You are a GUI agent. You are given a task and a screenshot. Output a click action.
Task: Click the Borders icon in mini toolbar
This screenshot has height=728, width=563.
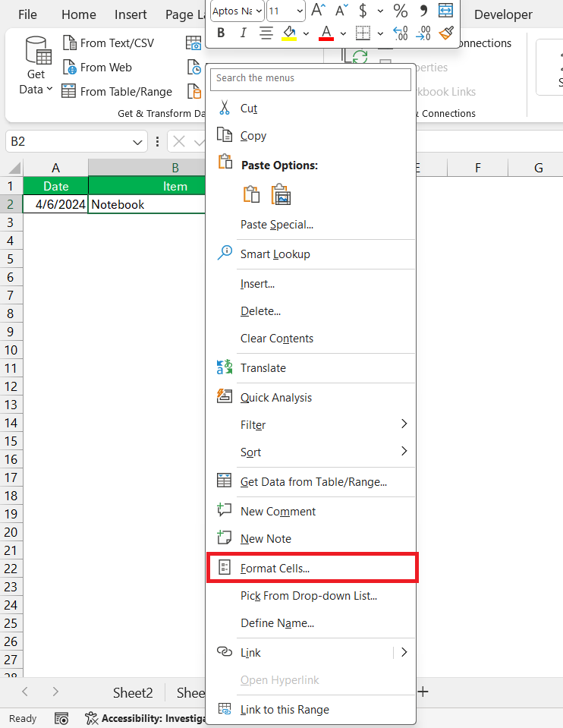[363, 33]
